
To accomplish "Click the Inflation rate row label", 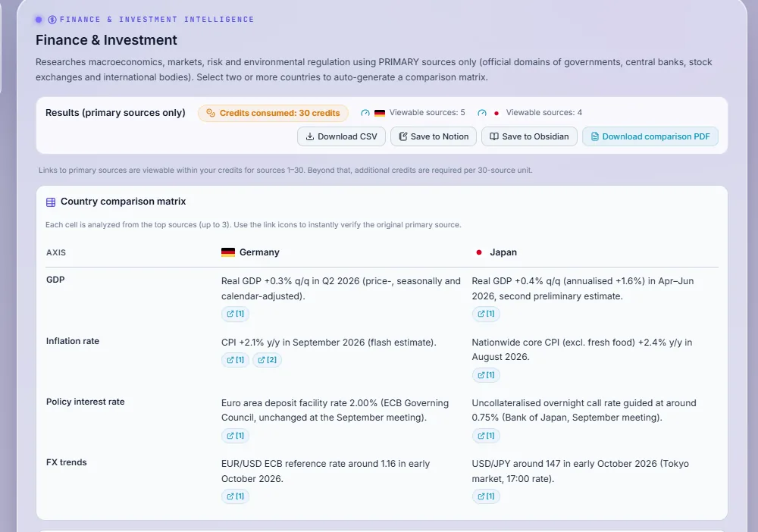I will pyautogui.click(x=73, y=341).
